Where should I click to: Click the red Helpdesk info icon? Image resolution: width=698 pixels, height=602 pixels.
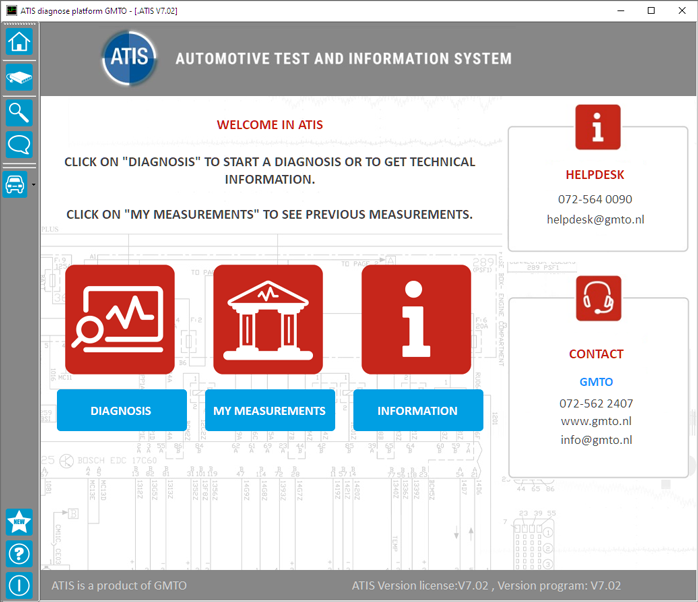click(597, 127)
